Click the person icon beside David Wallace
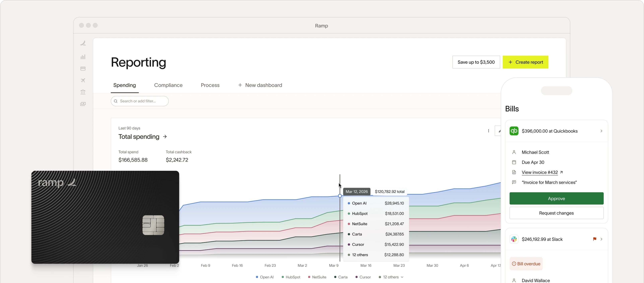The width and height of the screenshot is (644, 283). [x=514, y=280]
